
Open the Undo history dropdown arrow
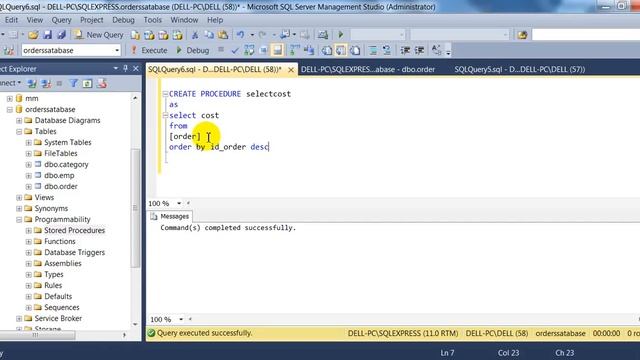coord(252,35)
